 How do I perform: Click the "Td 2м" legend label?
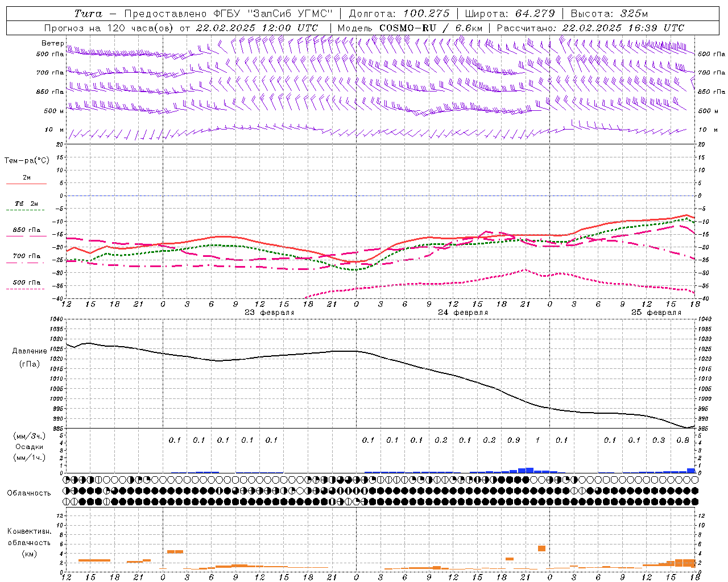click(27, 203)
